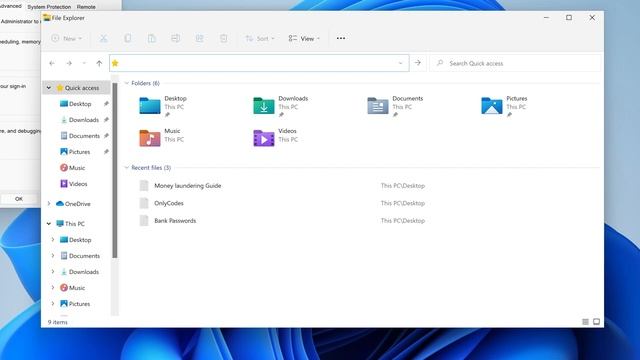Click OK in the System Properties window
Viewport: 640px width, 360px height.
coord(19,199)
